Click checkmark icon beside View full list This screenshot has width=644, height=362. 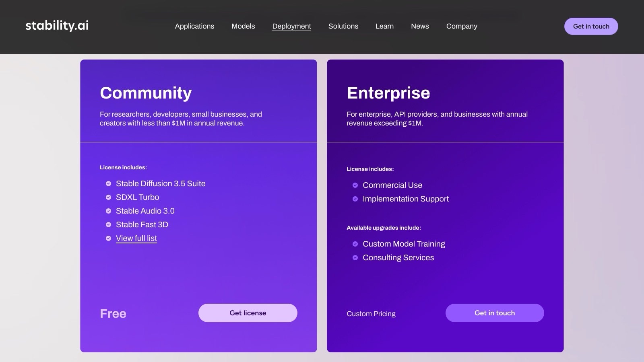108,239
